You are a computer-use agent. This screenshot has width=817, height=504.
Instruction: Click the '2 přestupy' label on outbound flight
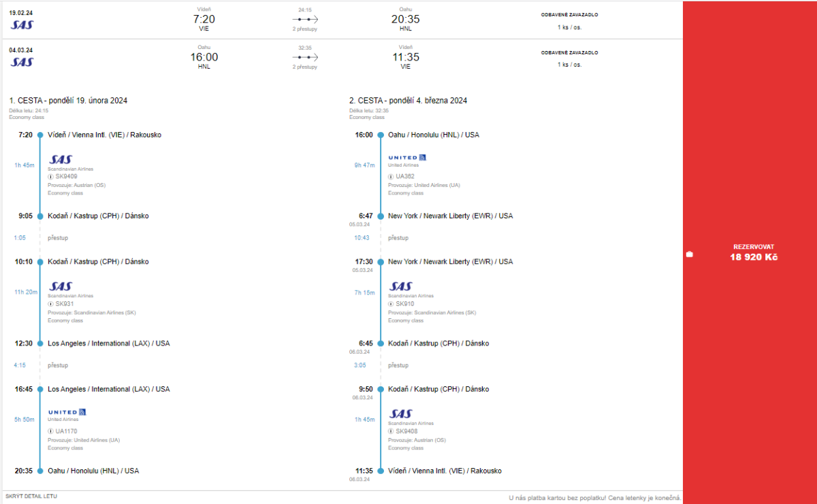pyautogui.click(x=305, y=29)
